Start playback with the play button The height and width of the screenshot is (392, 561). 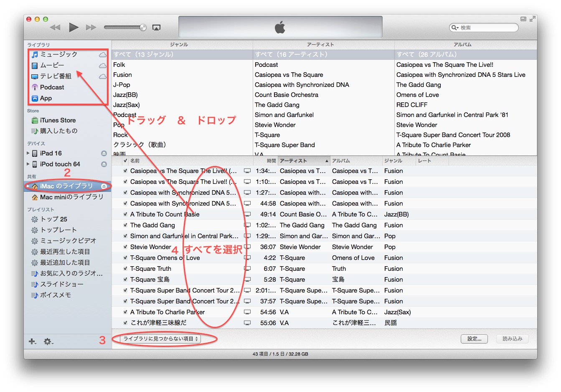pyautogui.click(x=74, y=28)
